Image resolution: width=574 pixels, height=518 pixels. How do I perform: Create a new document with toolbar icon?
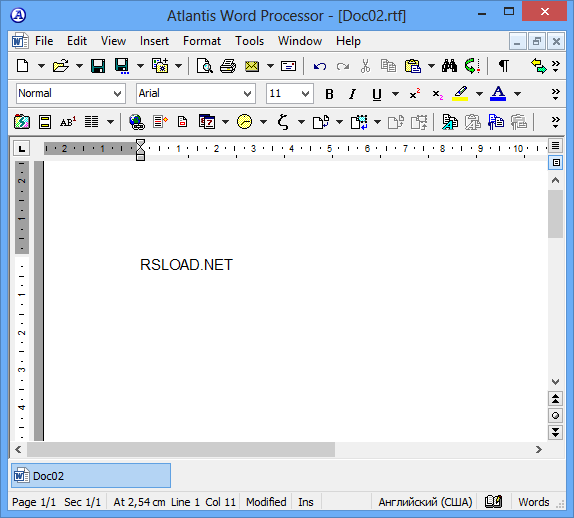pos(23,66)
